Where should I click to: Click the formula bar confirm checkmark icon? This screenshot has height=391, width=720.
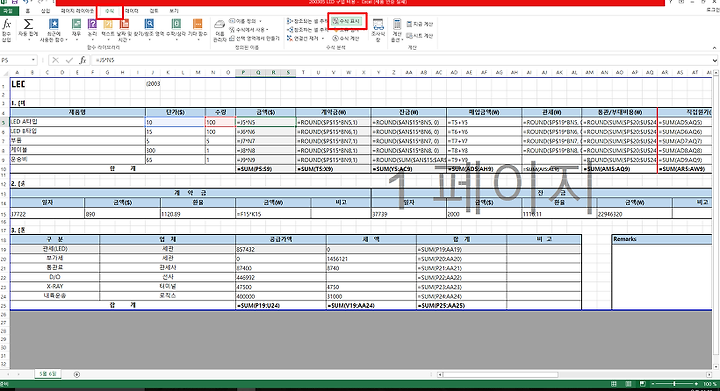pos(69,60)
